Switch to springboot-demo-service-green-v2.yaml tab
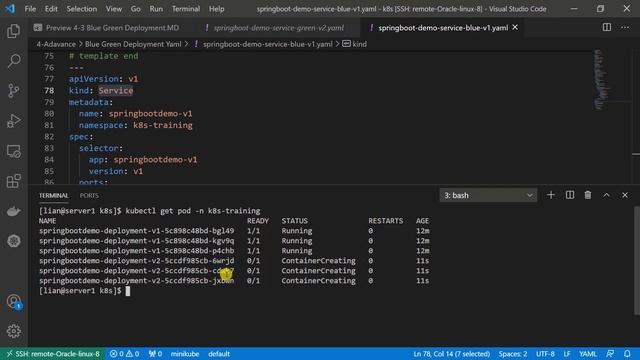The height and width of the screenshot is (360, 640). tap(278, 28)
